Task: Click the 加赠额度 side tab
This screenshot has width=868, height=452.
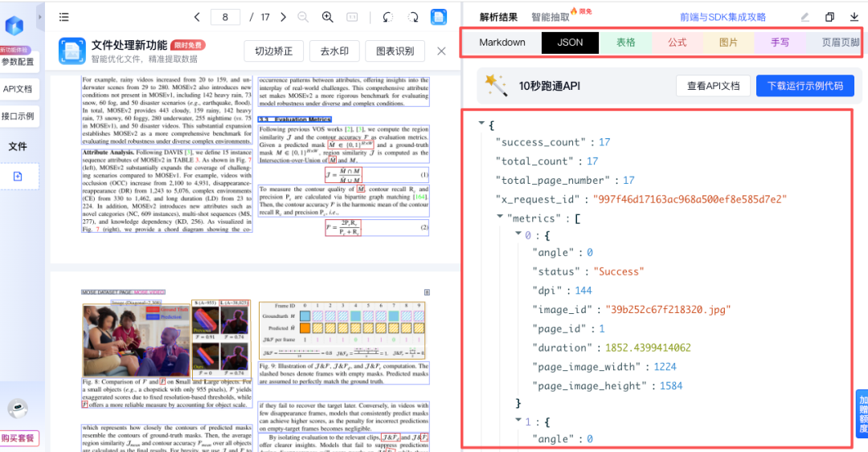Action: [x=862, y=413]
